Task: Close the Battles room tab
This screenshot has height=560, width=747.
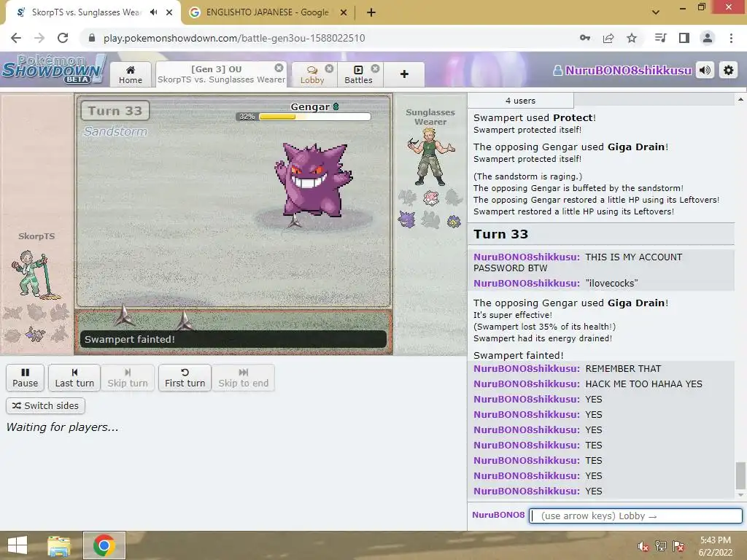Action: 376,69
